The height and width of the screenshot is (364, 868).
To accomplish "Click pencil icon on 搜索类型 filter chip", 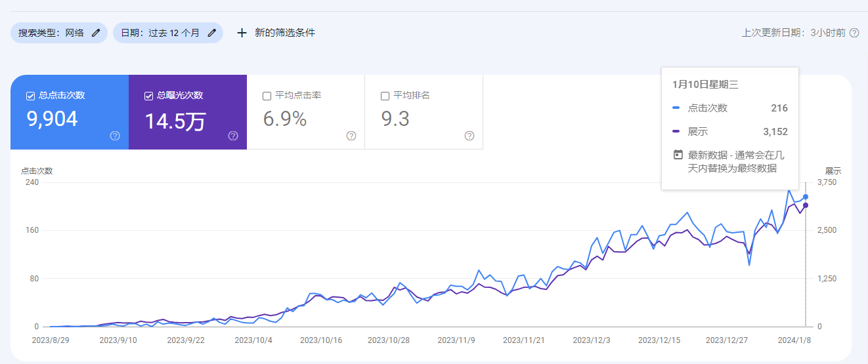I will pos(96,33).
